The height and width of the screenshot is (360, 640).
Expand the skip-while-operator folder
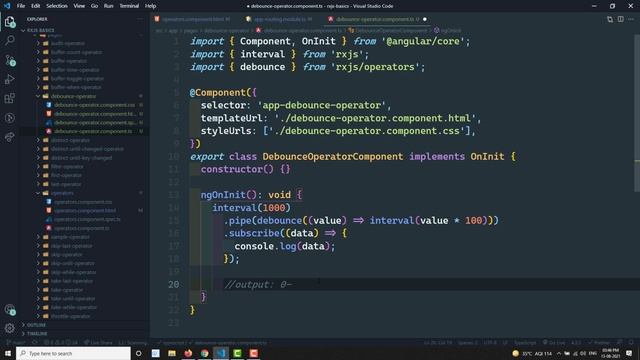coord(73,272)
